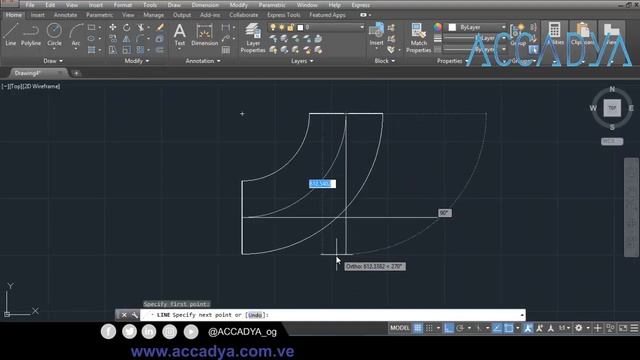Activate the Fillet modify tool

[140, 39]
